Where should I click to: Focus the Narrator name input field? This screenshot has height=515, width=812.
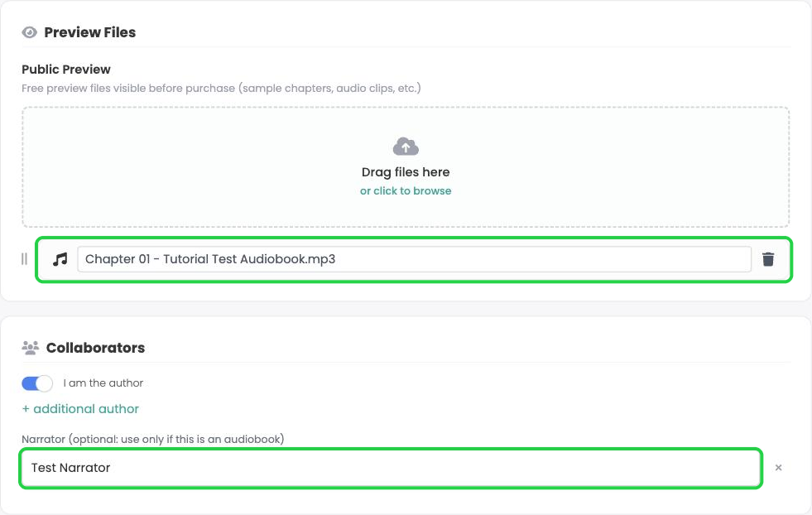point(391,468)
